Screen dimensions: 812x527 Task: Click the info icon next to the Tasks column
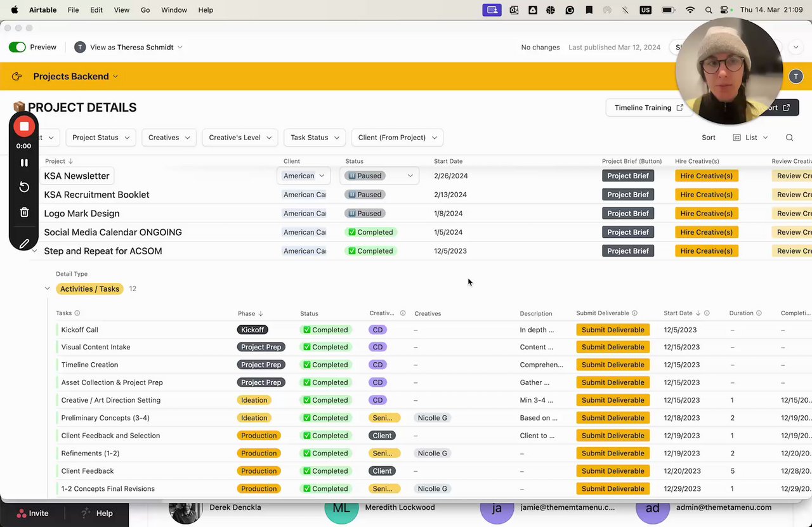[x=77, y=313]
